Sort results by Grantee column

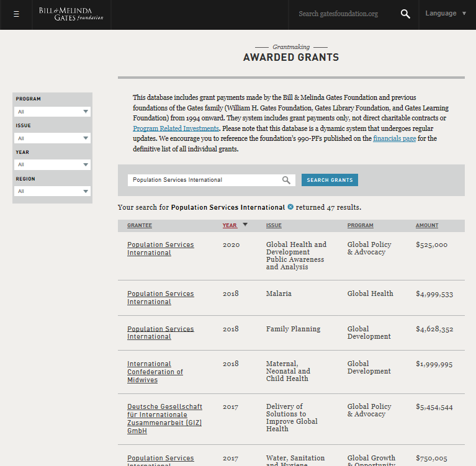[140, 225]
